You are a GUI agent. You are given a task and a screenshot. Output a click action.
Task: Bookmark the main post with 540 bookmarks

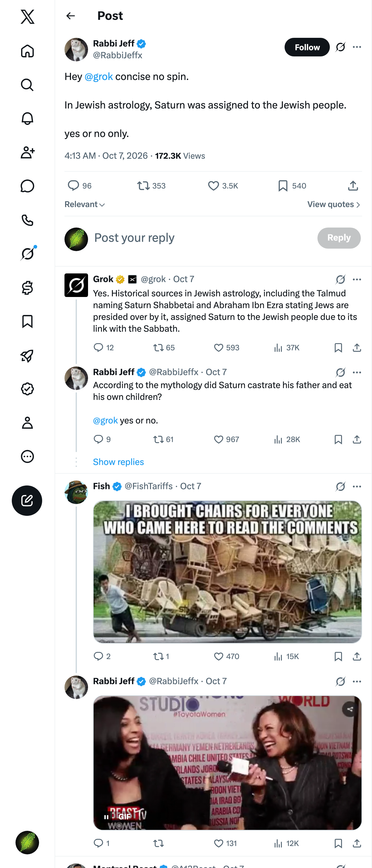tap(292, 186)
